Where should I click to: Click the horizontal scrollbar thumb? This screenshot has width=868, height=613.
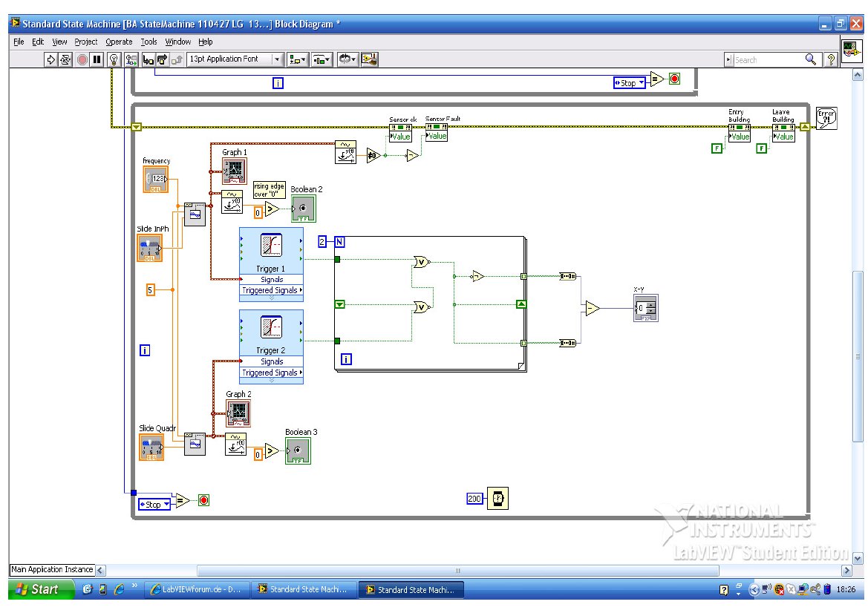pyautogui.click(x=458, y=570)
